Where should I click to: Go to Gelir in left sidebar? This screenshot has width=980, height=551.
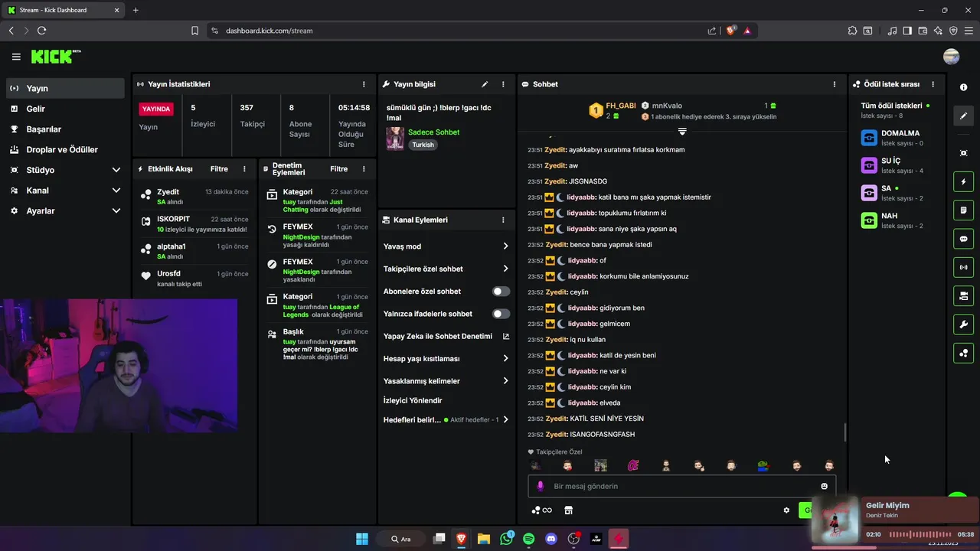coord(66,109)
